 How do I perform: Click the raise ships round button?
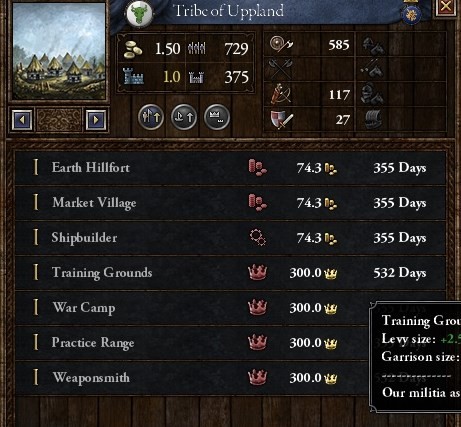(x=184, y=117)
